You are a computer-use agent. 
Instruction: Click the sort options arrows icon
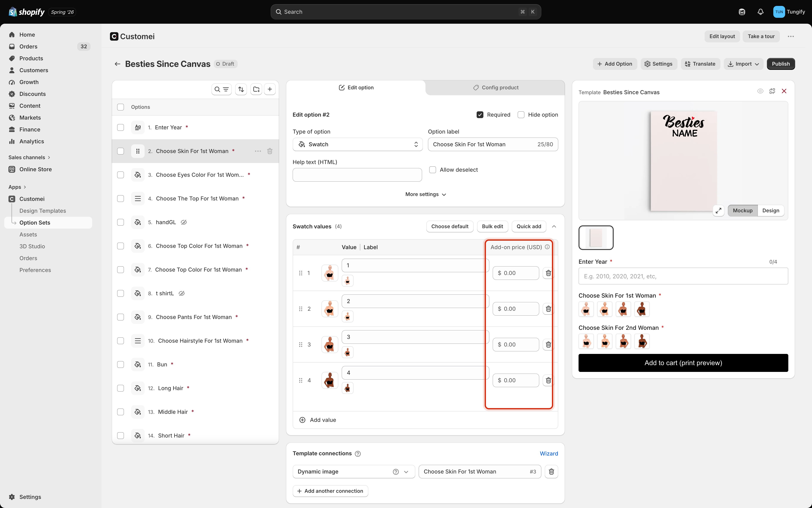point(241,89)
